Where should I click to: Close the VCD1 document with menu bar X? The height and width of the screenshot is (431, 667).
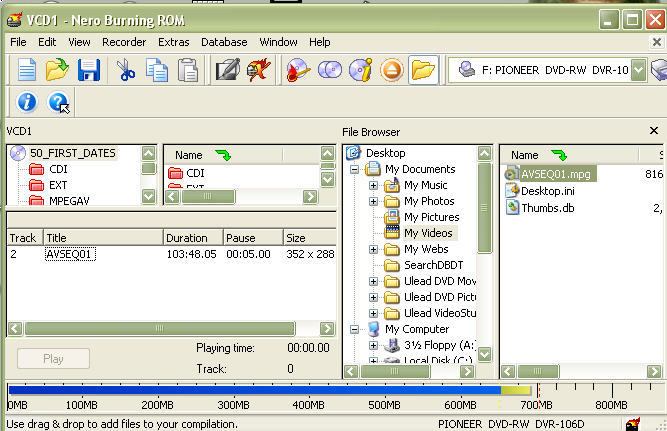point(657,42)
